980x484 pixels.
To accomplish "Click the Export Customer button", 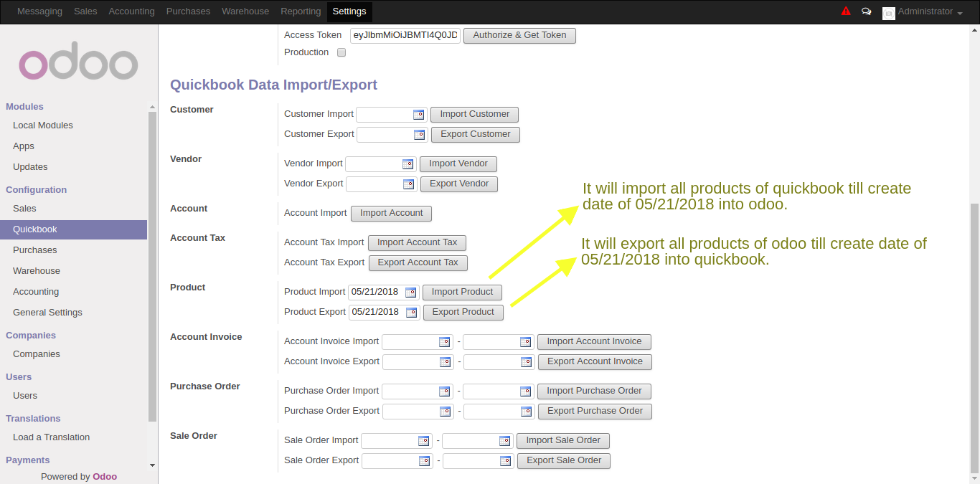I will point(476,134).
